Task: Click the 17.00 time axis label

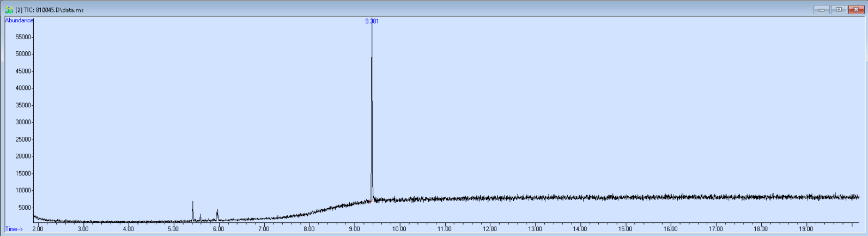Action: pyautogui.click(x=716, y=229)
